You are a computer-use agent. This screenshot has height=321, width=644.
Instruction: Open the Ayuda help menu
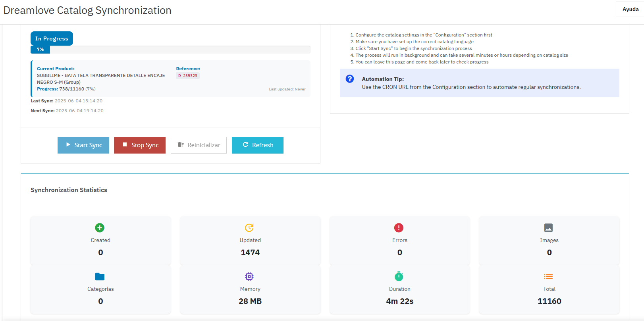click(x=630, y=9)
